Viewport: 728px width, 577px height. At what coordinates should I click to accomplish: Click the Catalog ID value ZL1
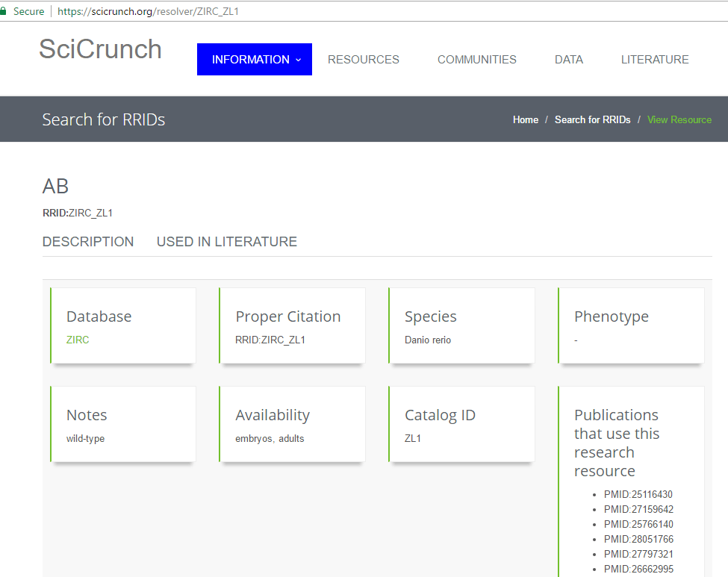[x=413, y=438]
